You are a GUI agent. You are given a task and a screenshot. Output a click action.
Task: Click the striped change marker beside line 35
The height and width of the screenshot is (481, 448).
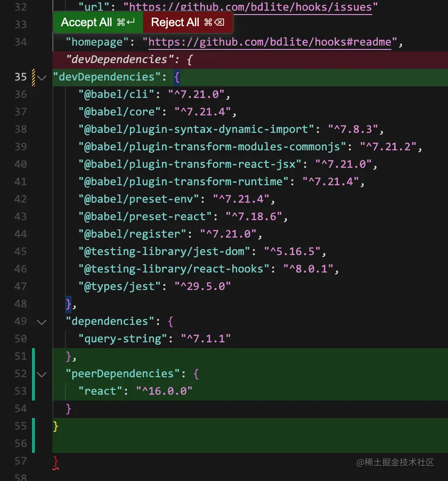33,77
